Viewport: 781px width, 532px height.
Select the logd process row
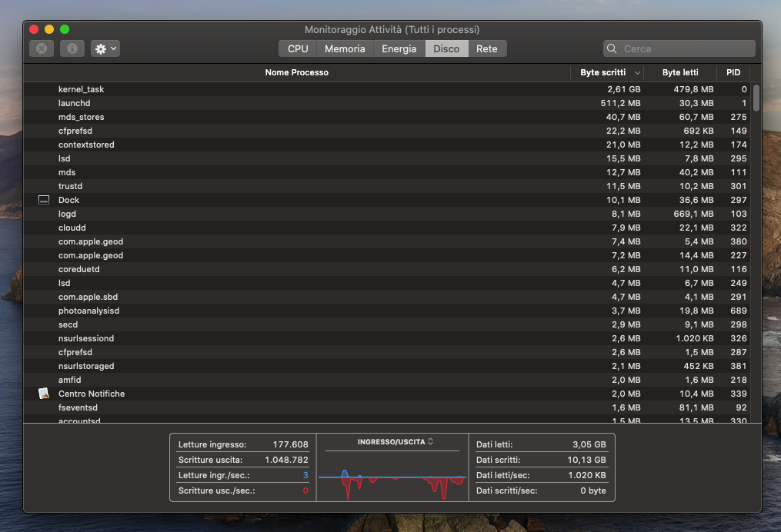point(386,214)
